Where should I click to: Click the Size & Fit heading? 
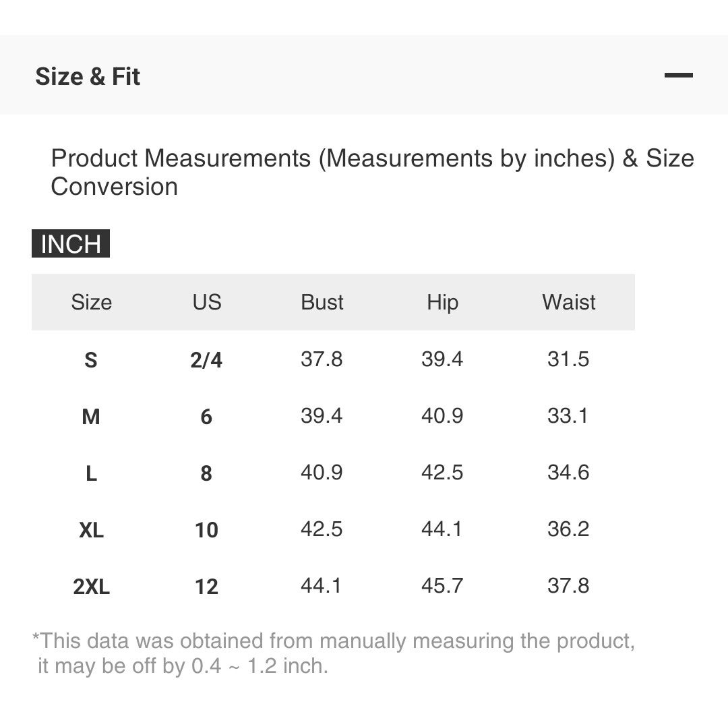coord(88,77)
